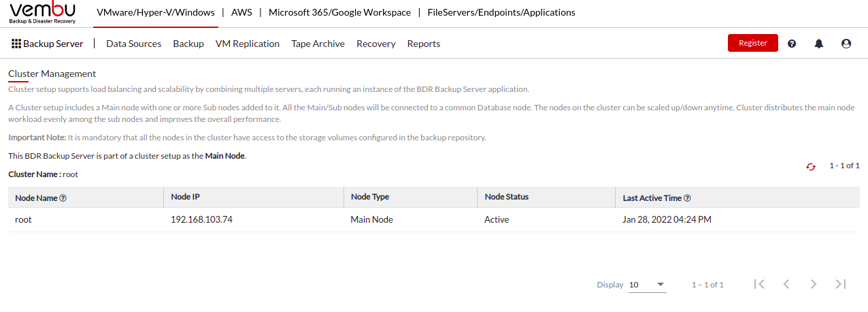This screenshot has width=868, height=312.
Task: Open the user account profile icon
Action: click(846, 44)
